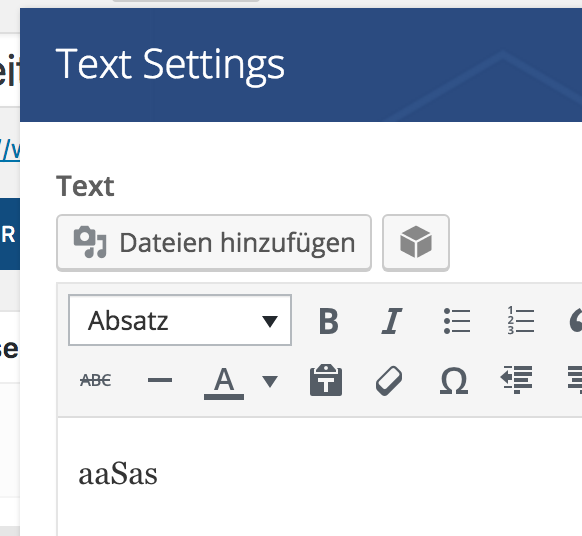Click the Text Settings header

(170, 65)
